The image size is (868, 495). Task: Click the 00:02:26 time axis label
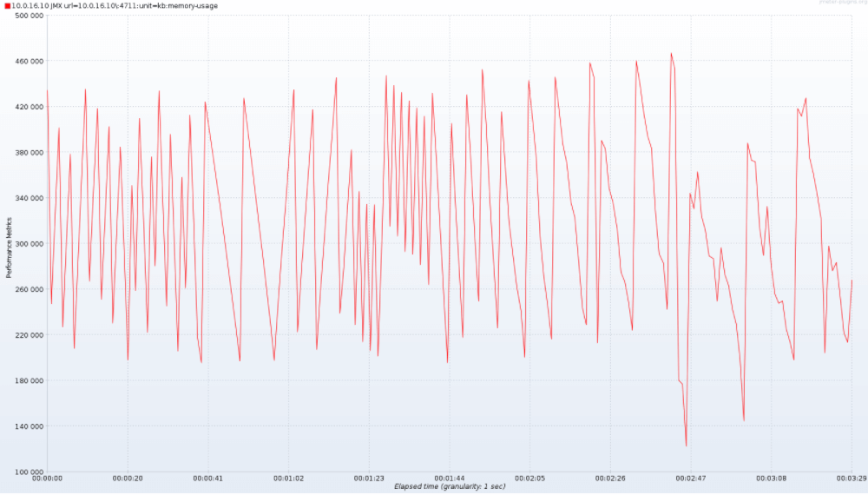point(610,478)
